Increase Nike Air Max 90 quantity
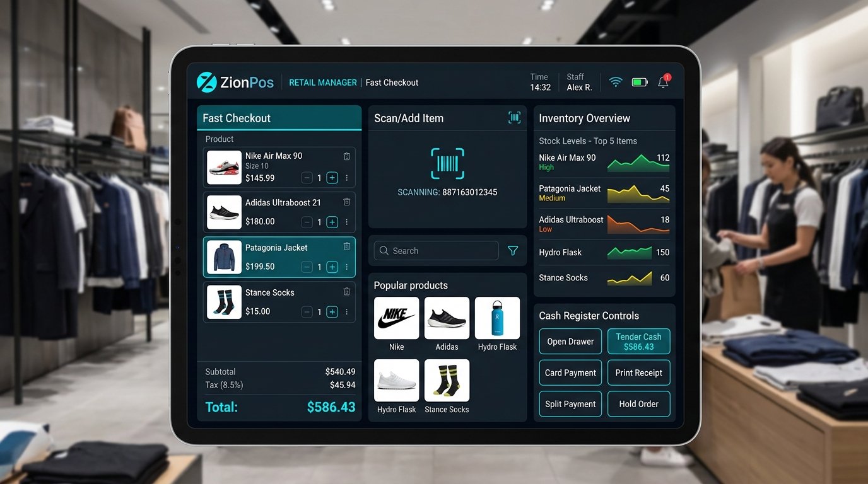The width and height of the screenshot is (868, 484). tap(332, 178)
